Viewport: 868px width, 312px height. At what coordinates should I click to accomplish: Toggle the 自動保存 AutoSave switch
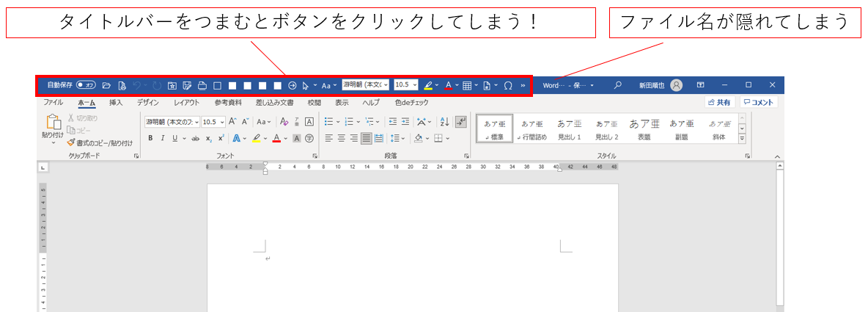tap(86, 85)
